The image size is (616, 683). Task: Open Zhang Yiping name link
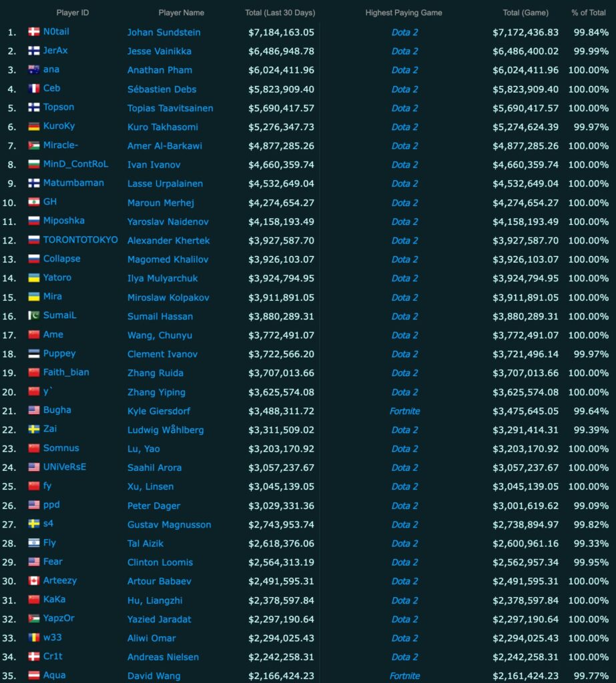click(156, 392)
